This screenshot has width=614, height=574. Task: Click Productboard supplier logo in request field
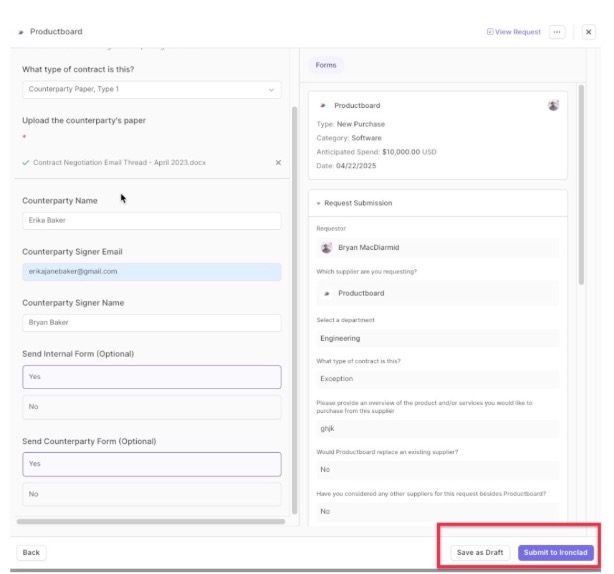pyautogui.click(x=327, y=293)
